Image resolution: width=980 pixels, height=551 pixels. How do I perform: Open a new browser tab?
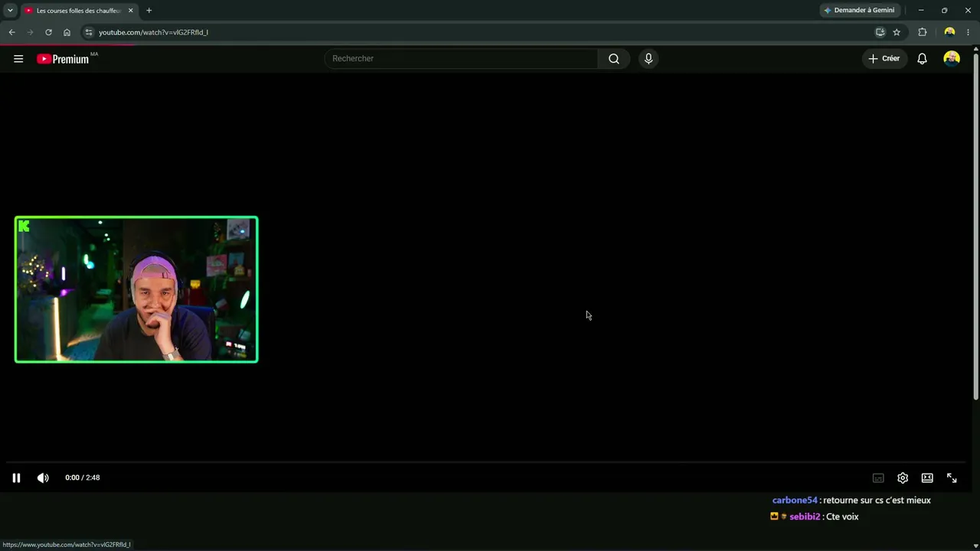point(149,11)
